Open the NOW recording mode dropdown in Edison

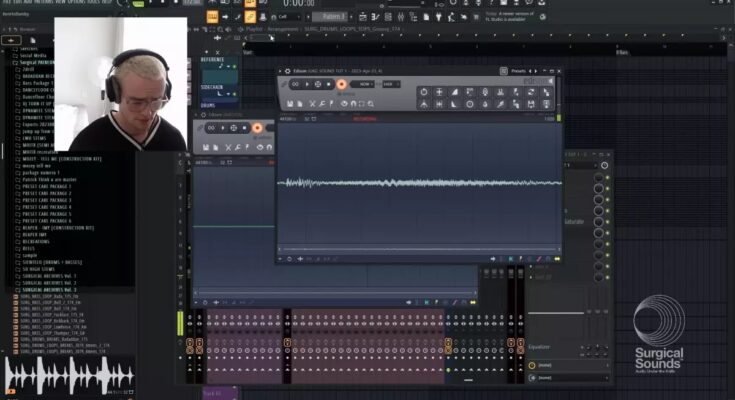(364, 84)
